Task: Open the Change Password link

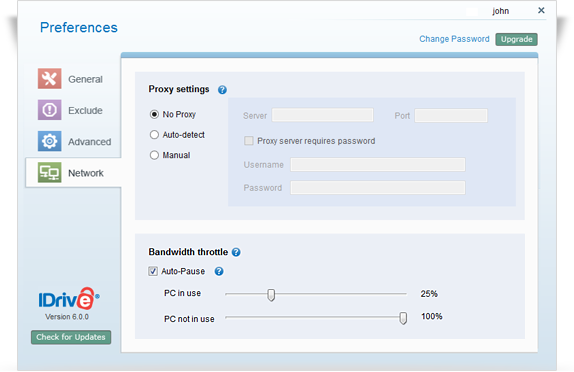Action: click(x=454, y=39)
